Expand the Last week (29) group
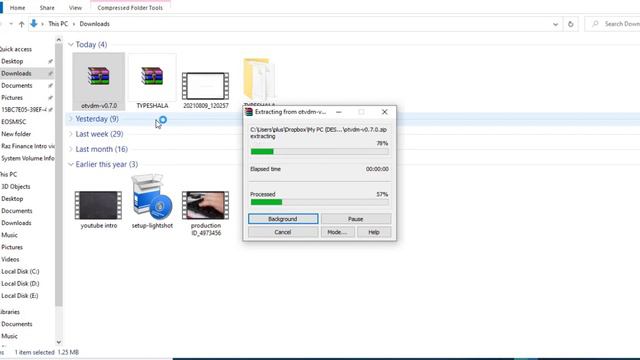This screenshot has width=640, height=360. click(71, 134)
